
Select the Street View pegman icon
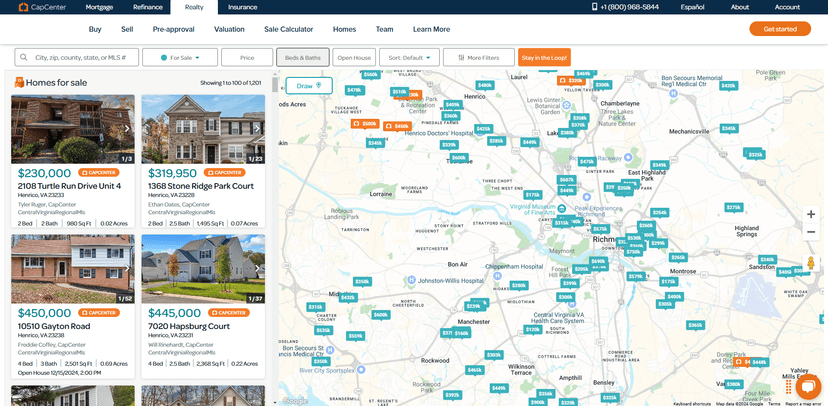(x=811, y=263)
